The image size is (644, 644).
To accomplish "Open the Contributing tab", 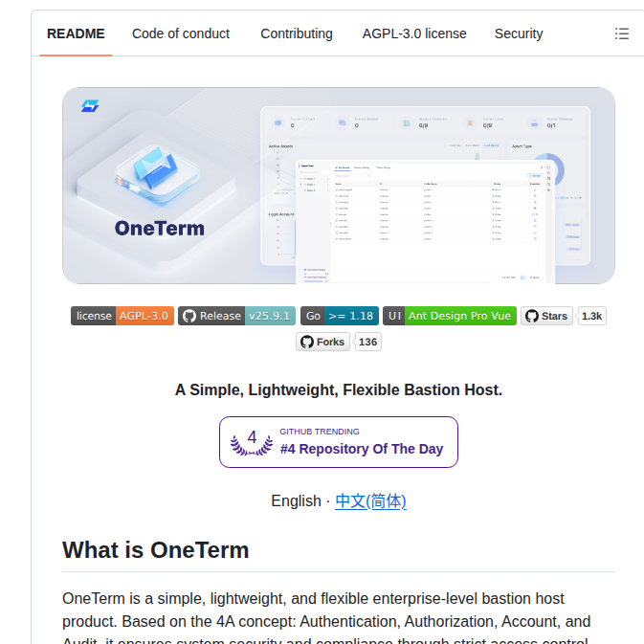I will click(296, 33).
